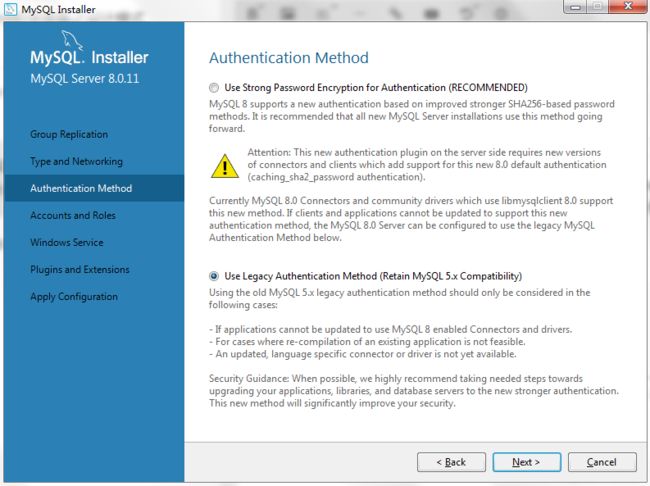650x486 pixels.
Task: Open the Apply Configuration step
Action: click(x=74, y=296)
